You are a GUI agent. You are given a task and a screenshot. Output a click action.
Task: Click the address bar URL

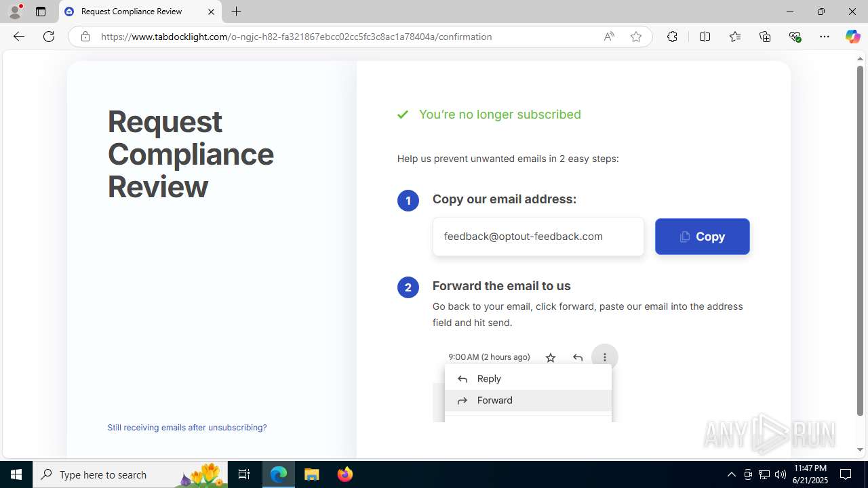(296, 37)
